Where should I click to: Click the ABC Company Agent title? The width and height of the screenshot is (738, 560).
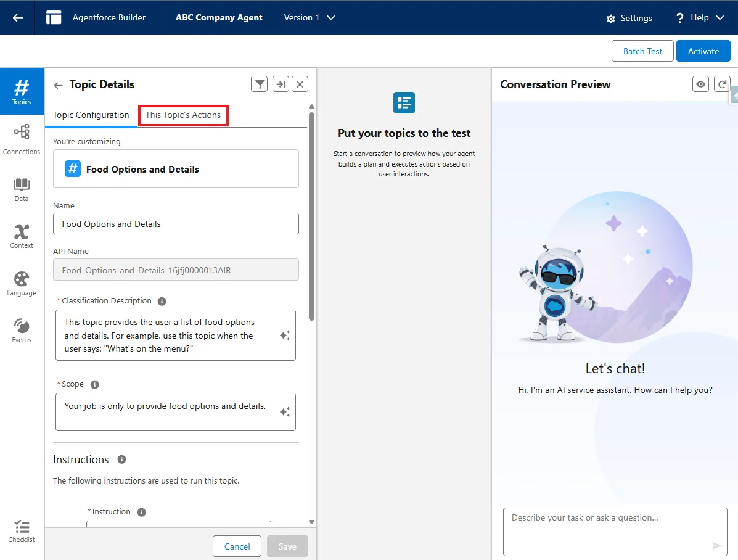point(219,17)
